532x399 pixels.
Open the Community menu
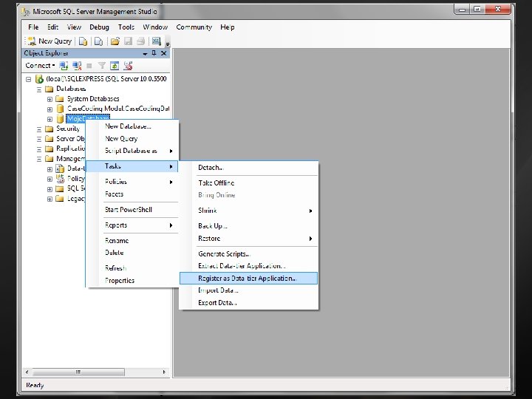(x=194, y=27)
